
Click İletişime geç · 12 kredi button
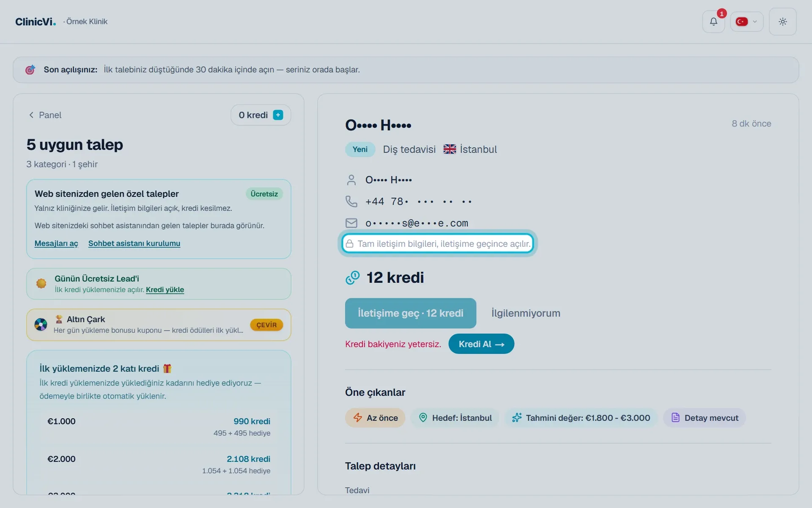pyautogui.click(x=410, y=313)
